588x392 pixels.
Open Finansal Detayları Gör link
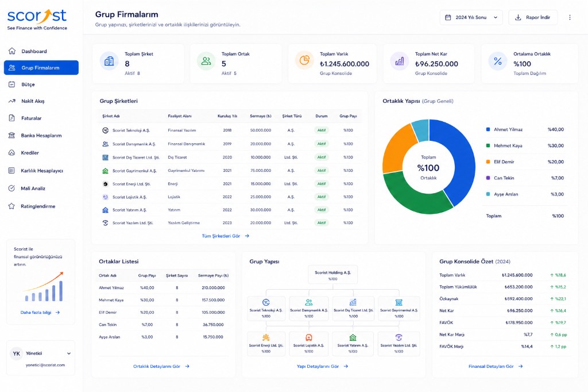tap(496, 366)
